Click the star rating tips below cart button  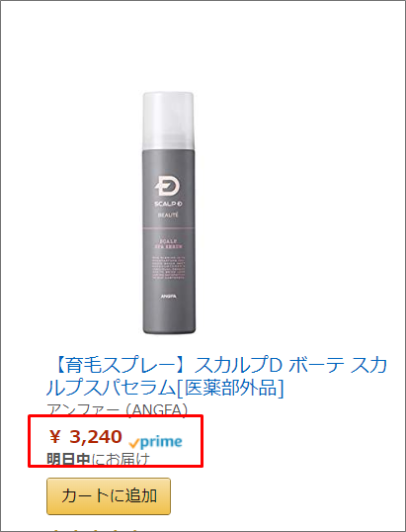click(x=93, y=529)
